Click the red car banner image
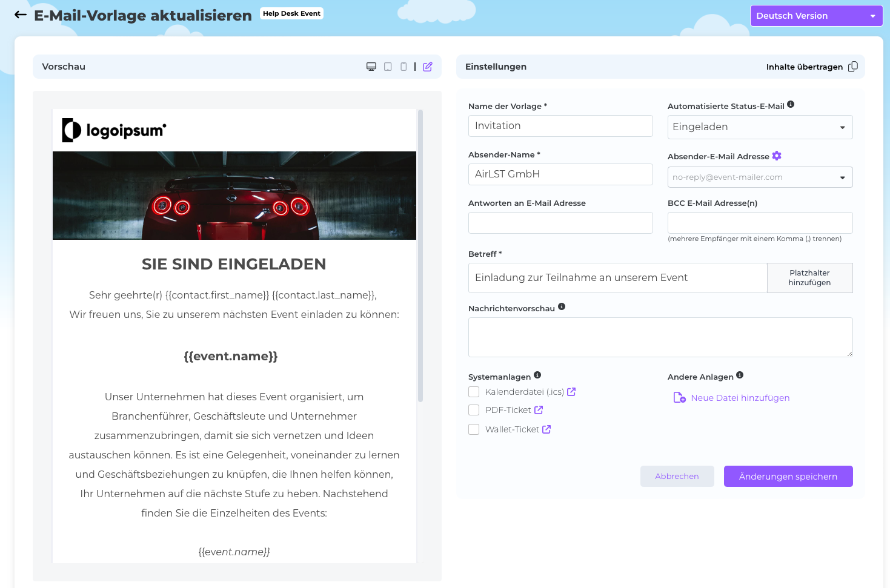The height and width of the screenshot is (588, 890). (234, 196)
